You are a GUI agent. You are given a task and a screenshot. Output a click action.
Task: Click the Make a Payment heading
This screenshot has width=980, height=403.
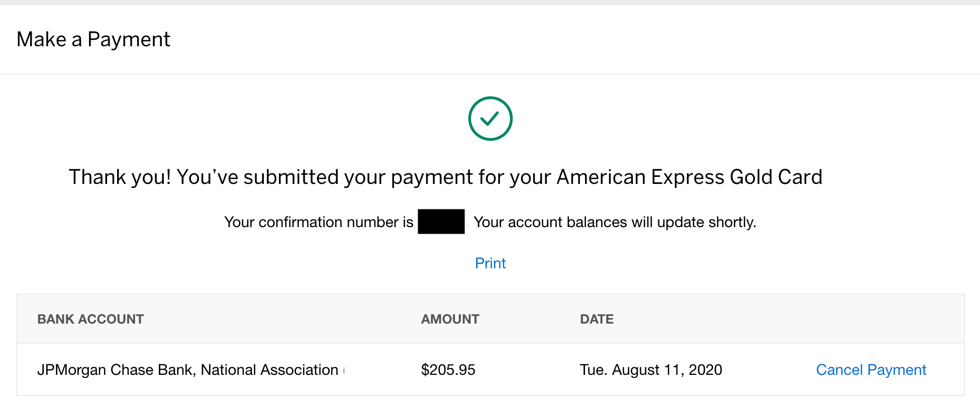(93, 39)
